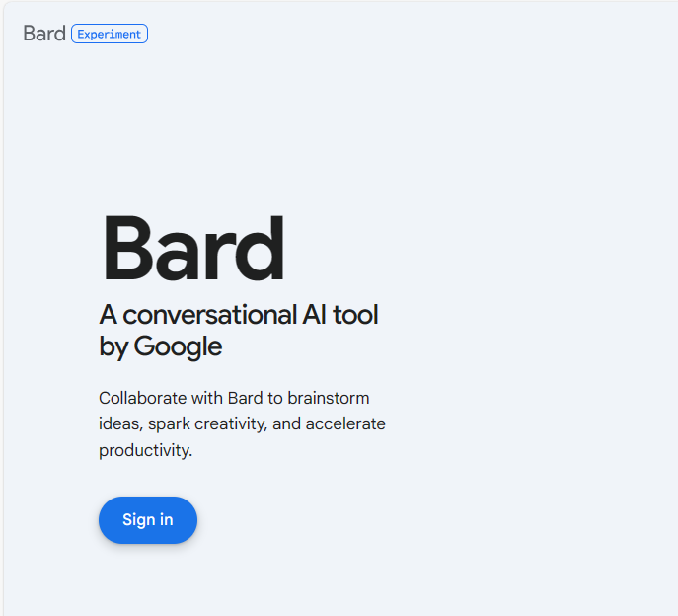Click the word "by" before Google

click(x=113, y=346)
